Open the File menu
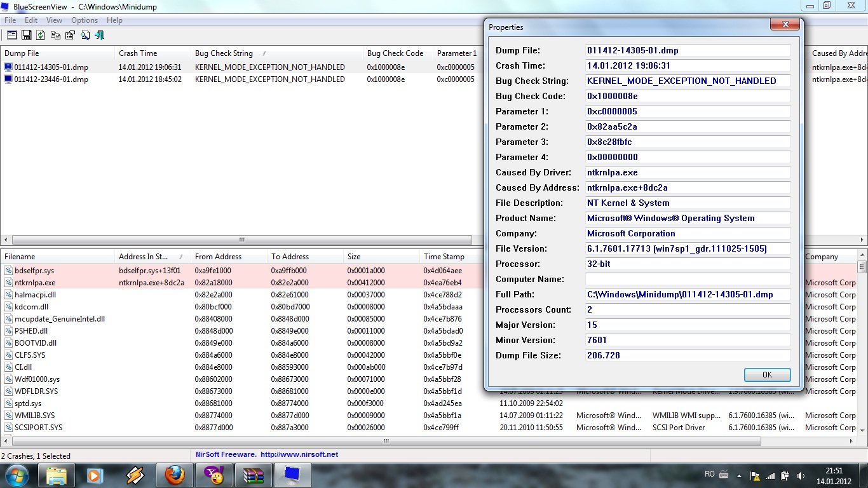 point(10,20)
